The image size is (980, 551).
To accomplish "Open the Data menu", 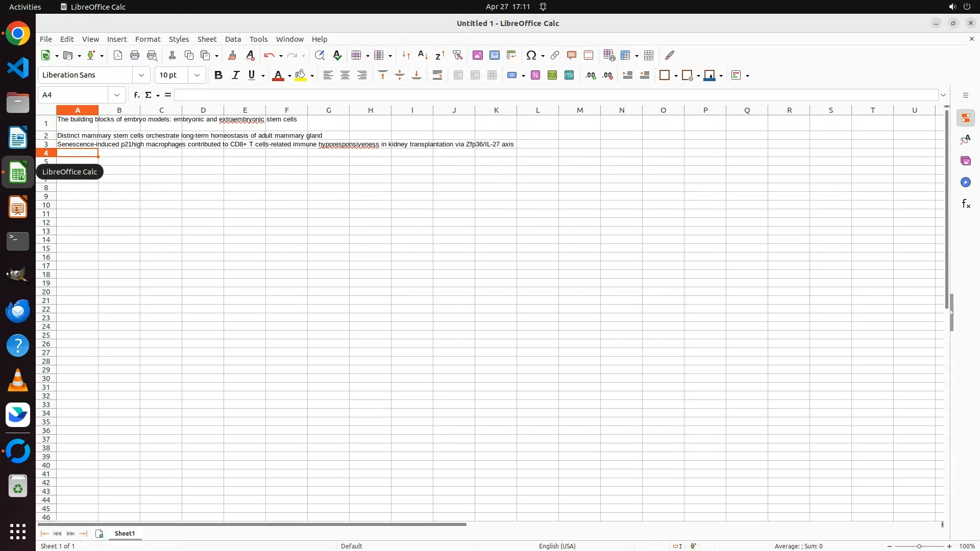I will (x=233, y=39).
